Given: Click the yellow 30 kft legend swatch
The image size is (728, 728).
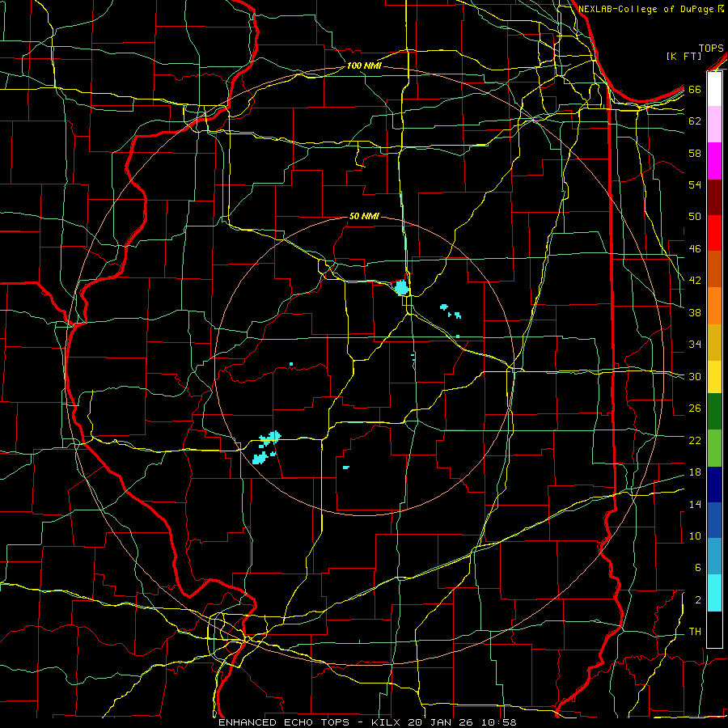Looking at the screenshot, I should click(x=714, y=377).
